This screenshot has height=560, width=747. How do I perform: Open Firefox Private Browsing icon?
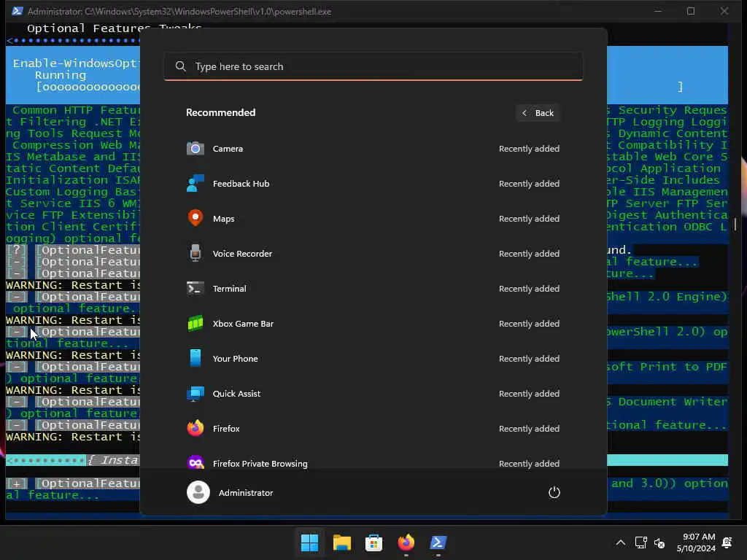(196, 462)
